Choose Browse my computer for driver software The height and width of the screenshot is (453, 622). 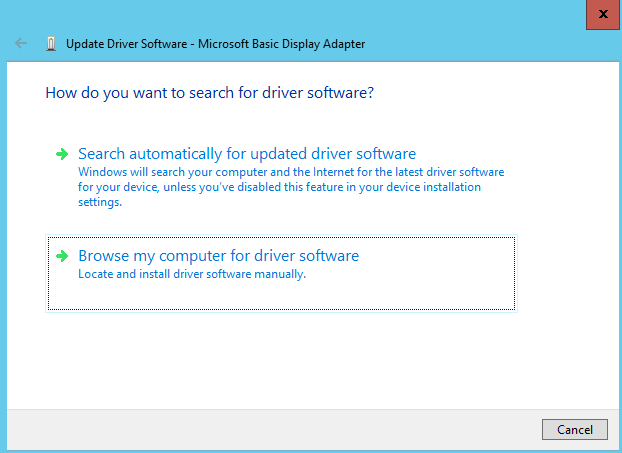point(281,273)
